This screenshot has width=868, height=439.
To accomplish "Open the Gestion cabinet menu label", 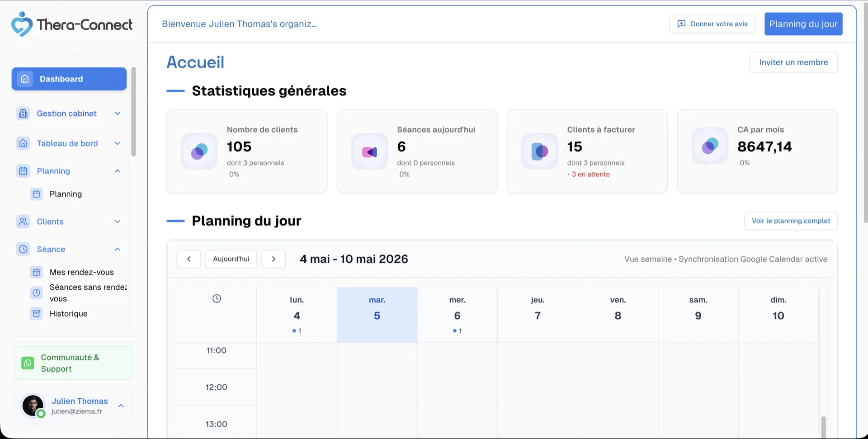I will 66,113.
